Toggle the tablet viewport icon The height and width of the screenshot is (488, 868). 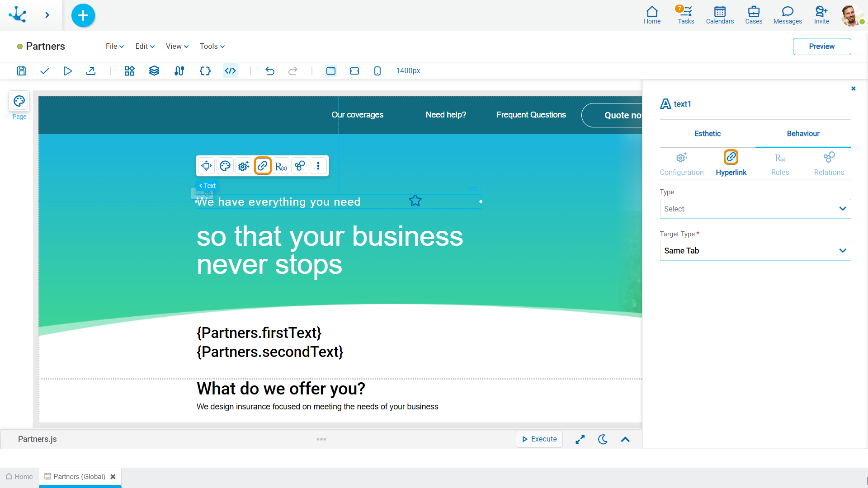coord(355,70)
